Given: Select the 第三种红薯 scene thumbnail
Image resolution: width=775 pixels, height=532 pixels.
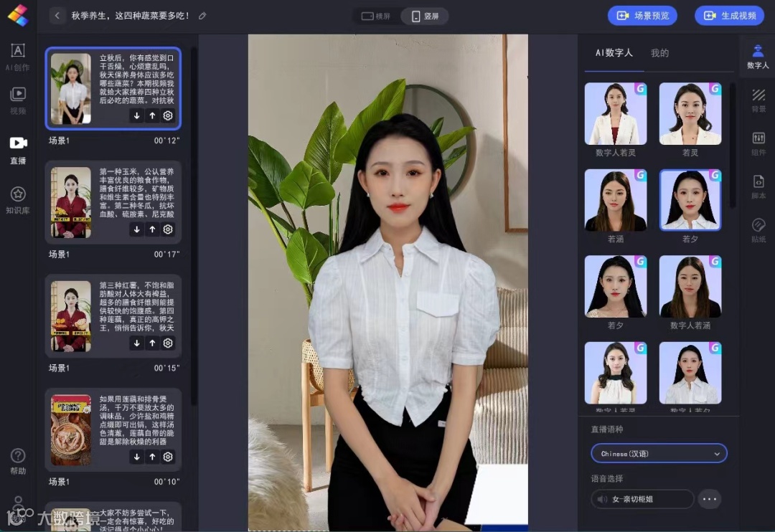Looking at the screenshot, I should [x=71, y=316].
